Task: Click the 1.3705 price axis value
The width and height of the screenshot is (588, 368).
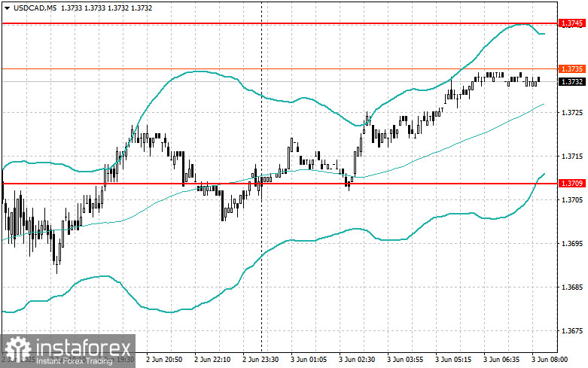Action: click(x=572, y=199)
